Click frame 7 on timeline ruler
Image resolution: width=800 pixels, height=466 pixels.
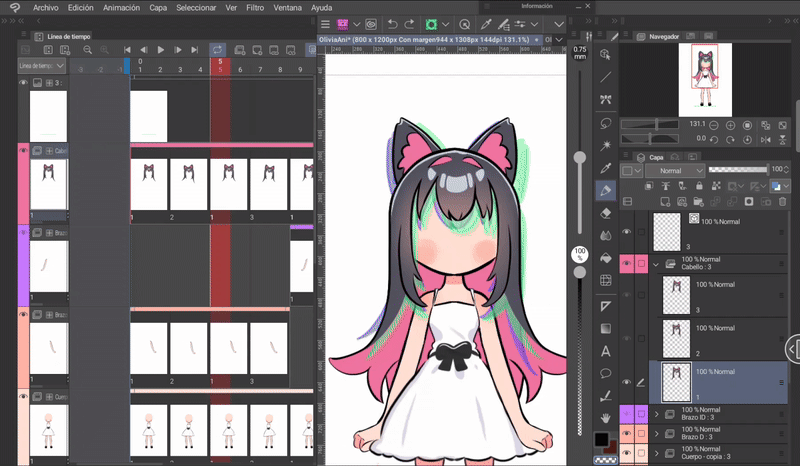pos(260,69)
